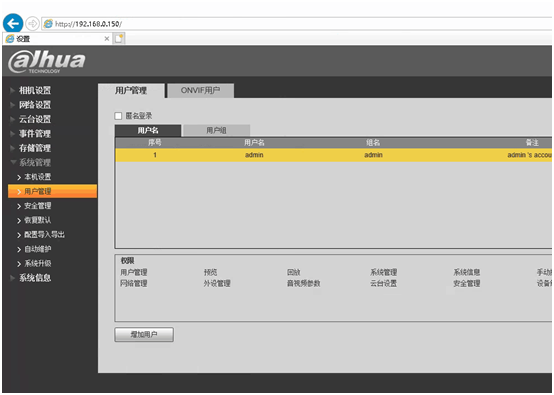Image resolution: width=554 pixels, height=395 pixels.
Task: Open 安全管理 in sidebar
Action: [x=37, y=206]
